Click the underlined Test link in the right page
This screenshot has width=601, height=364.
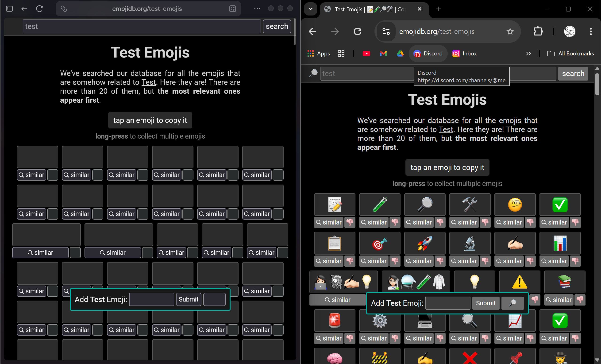coord(446,129)
